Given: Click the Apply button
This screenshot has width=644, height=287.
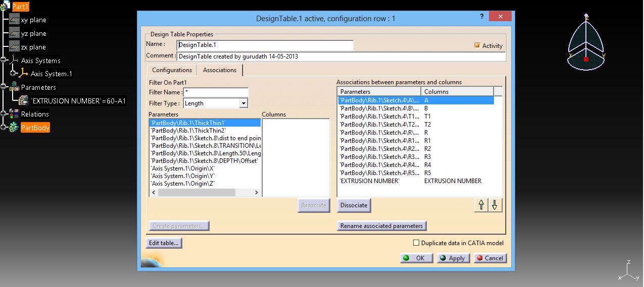Looking at the screenshot, I should click(453, 258).
